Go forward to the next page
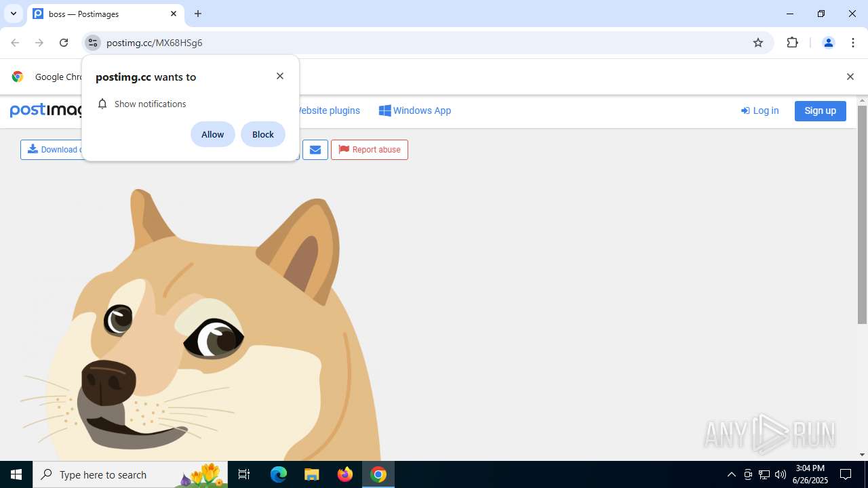The image size is (868, 488). click(x=39, y=43)
